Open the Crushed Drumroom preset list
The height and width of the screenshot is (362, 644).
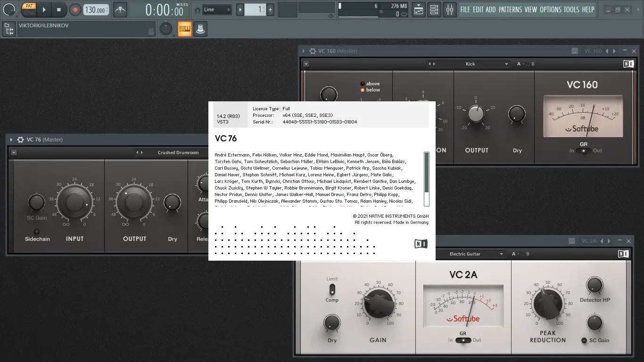(178, 153)
